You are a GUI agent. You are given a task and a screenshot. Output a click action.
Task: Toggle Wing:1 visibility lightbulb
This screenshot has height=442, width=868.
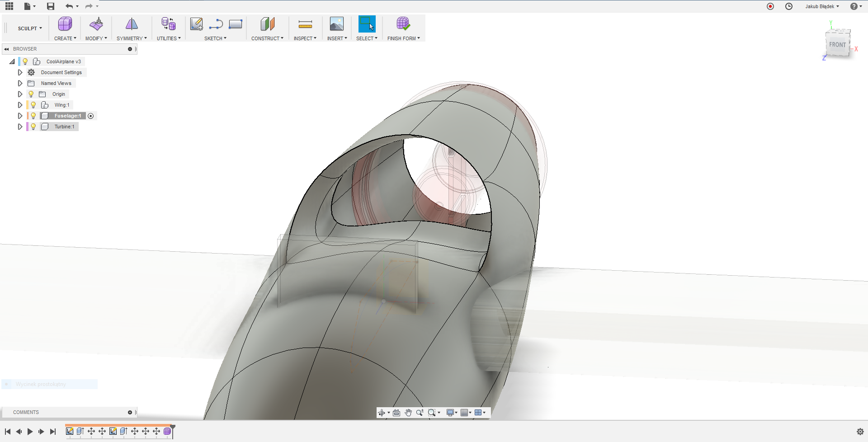click(x=33, y=105)
